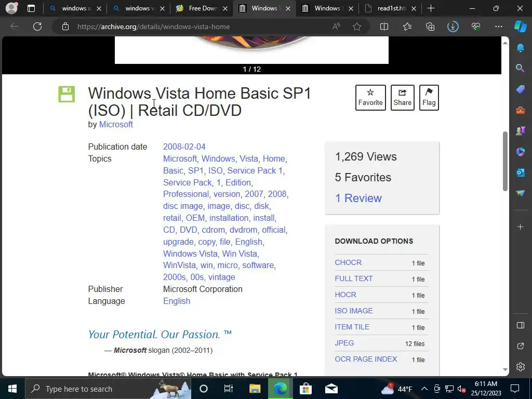Open the Collections icon
This screenshot has width=532, height=399.
pyautogui.click(x=430, y=26)
